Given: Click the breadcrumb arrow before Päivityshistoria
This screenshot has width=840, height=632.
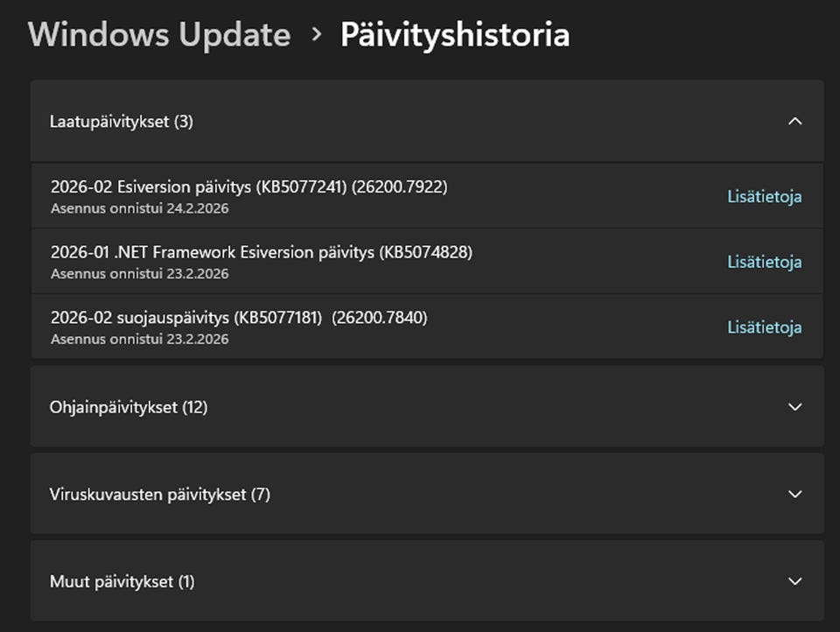Looking at the screenshot, I should point(316,35).
